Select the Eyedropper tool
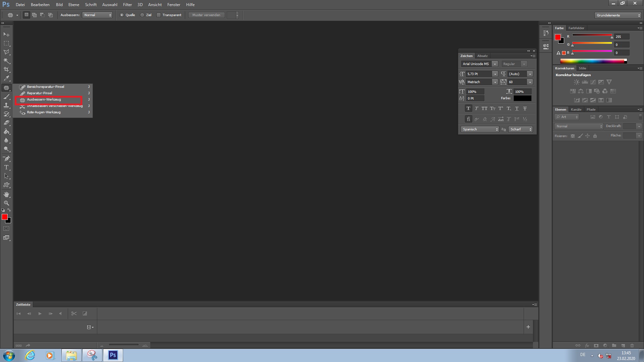 click(x=6, y=78)
